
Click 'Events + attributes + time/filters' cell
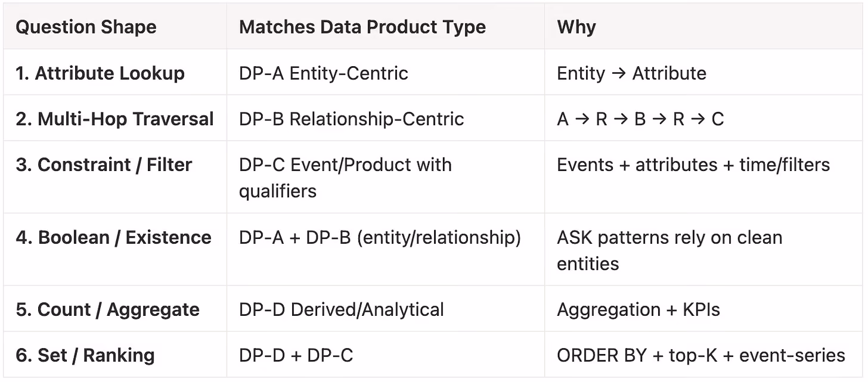coord(704,177)
